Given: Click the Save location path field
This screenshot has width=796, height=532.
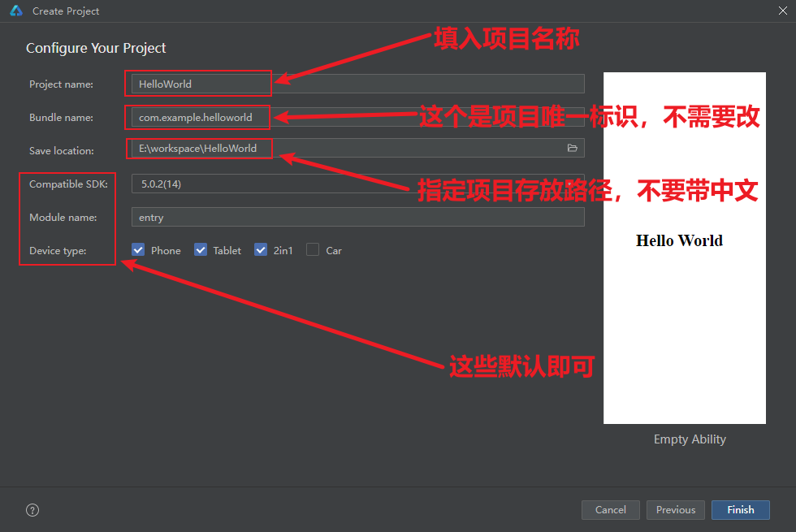Looking at the screenshot, I should [358, 148].
